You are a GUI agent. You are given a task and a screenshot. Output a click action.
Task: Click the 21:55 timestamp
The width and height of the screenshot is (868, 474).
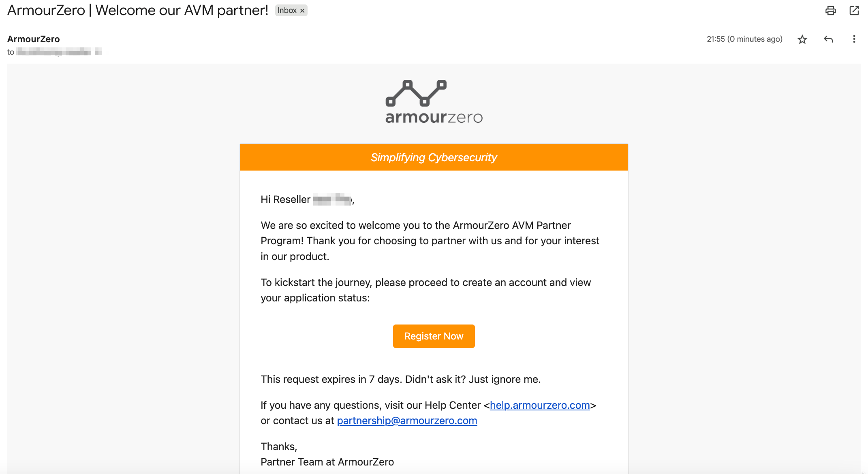click(x=744, y=39)
